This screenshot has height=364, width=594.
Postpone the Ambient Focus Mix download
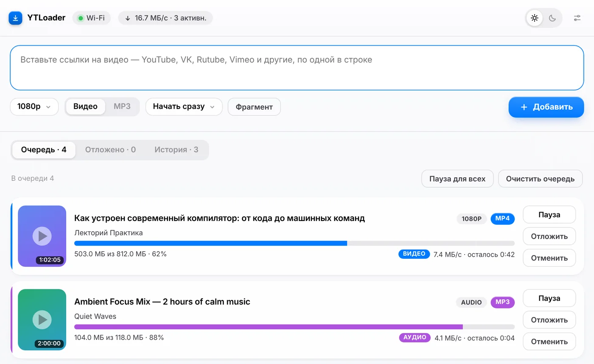[549, 320]
